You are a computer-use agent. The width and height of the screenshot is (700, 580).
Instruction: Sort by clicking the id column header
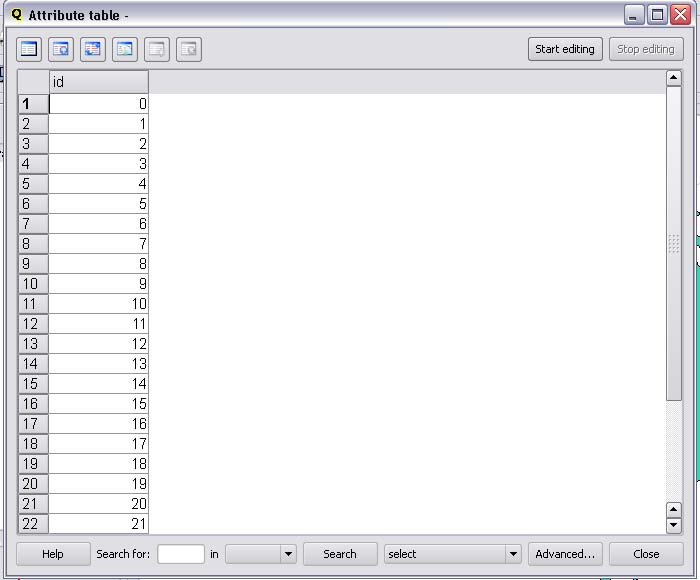pos(98,82)
